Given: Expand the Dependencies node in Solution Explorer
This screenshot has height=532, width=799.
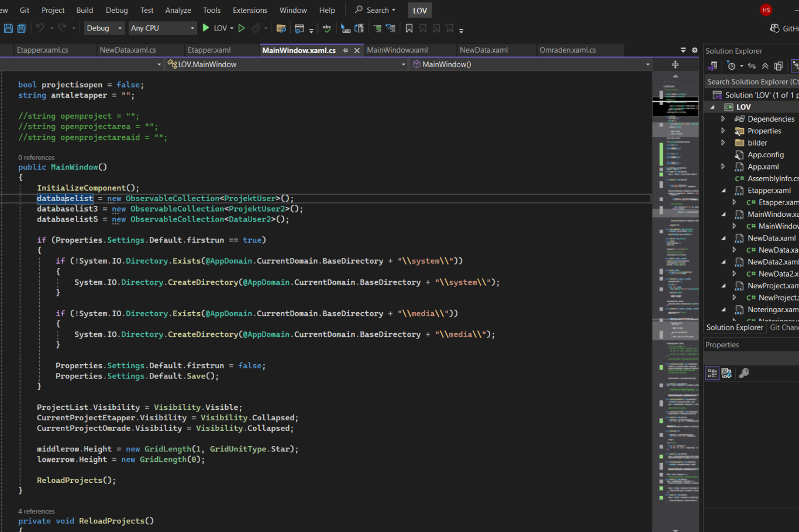Looking at the screenshot, I should [x=723, y=119].
